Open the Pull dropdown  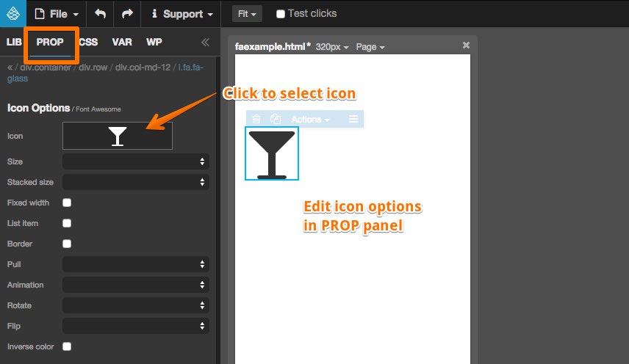click(136, 264)
